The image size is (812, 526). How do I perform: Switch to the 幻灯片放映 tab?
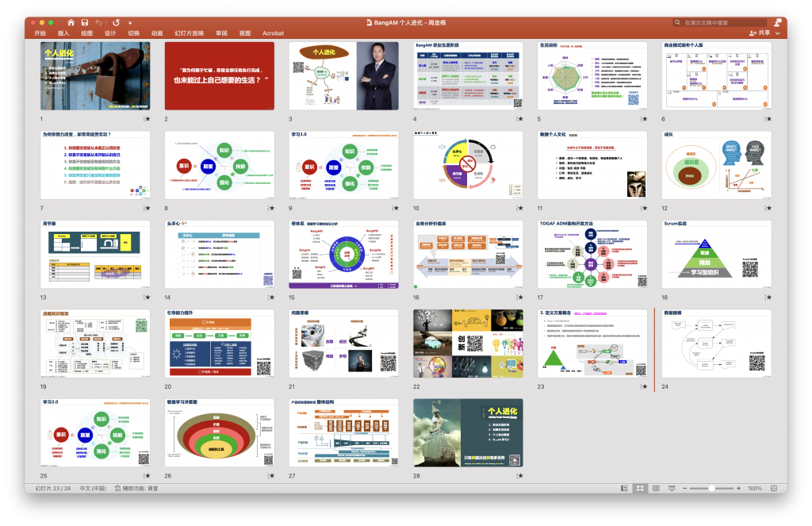(189, 33)
